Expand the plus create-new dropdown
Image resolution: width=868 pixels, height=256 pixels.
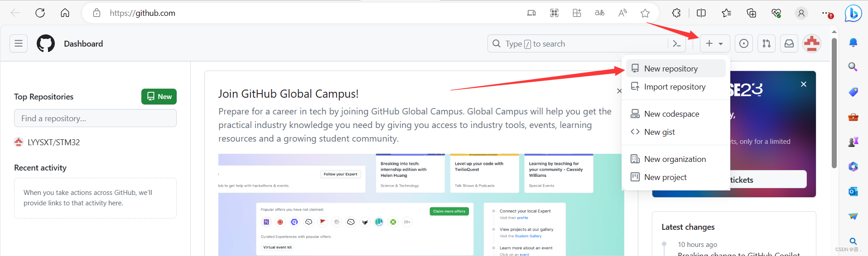click(x=715, y=43)
